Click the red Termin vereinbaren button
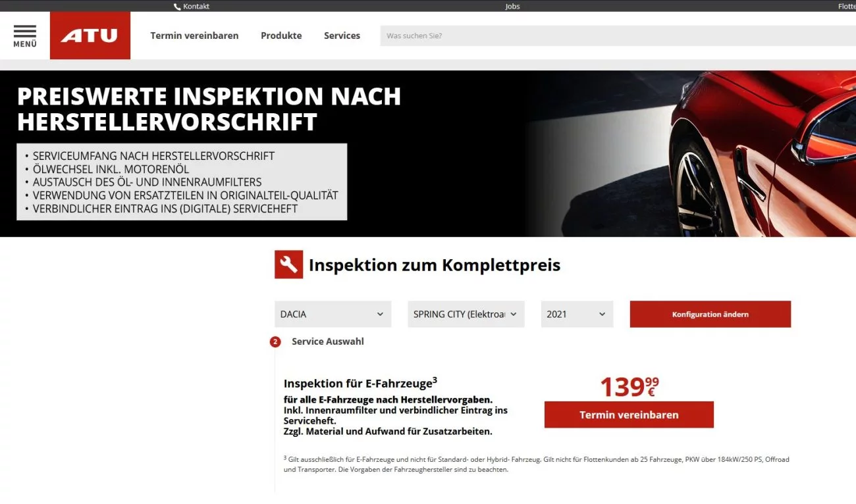Viewport: 856px width, 504px height. click(x=629, y=415)
